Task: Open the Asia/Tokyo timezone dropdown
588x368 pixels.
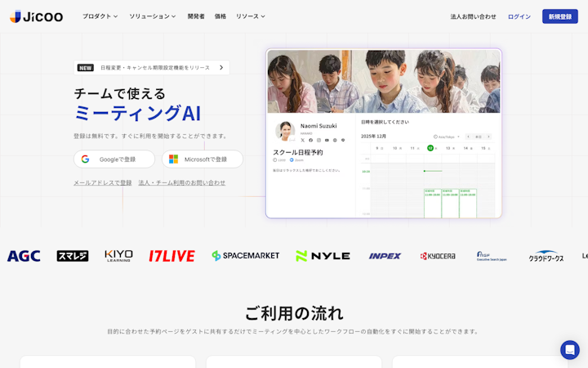Action: 446,137
